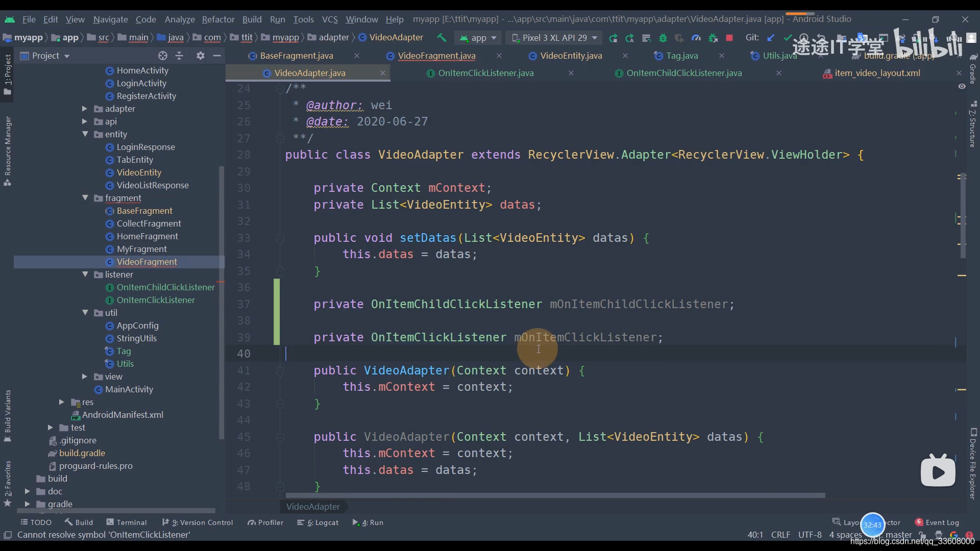
Task: Toggle the Device File Explorer side panel
Action: pyautogui.click(x=973, y=463)
